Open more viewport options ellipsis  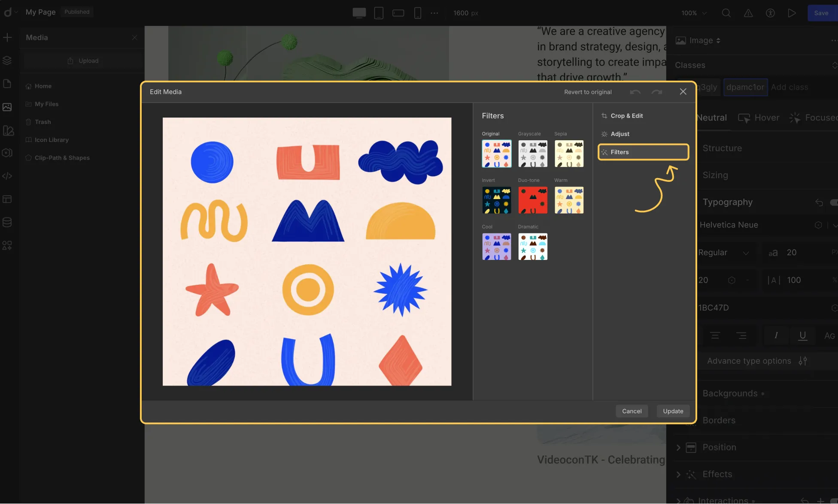coord(434,13)
